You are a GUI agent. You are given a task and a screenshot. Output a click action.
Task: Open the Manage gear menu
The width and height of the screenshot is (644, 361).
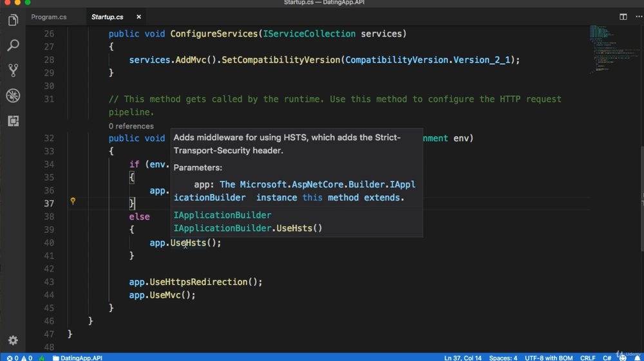click(x=13, y=340)
